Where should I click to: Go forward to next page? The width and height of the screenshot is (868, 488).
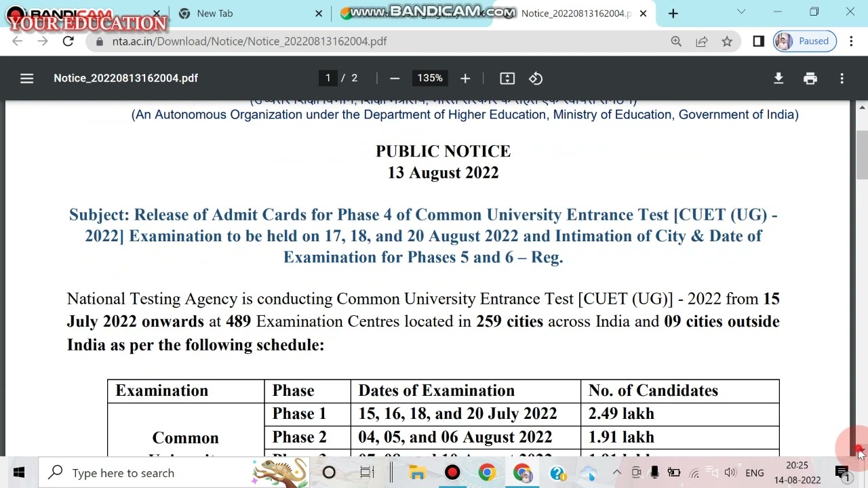pos(43,41)
